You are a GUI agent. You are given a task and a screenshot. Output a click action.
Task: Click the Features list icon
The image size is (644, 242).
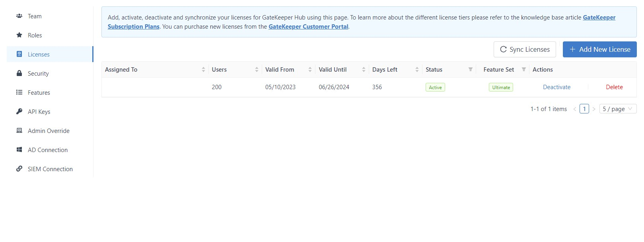pos(19,92)
